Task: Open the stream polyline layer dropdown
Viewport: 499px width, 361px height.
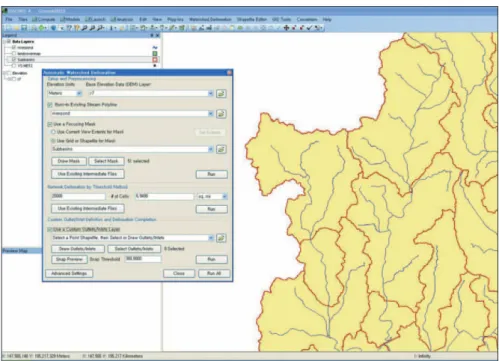Action: [x=211, y=114]
